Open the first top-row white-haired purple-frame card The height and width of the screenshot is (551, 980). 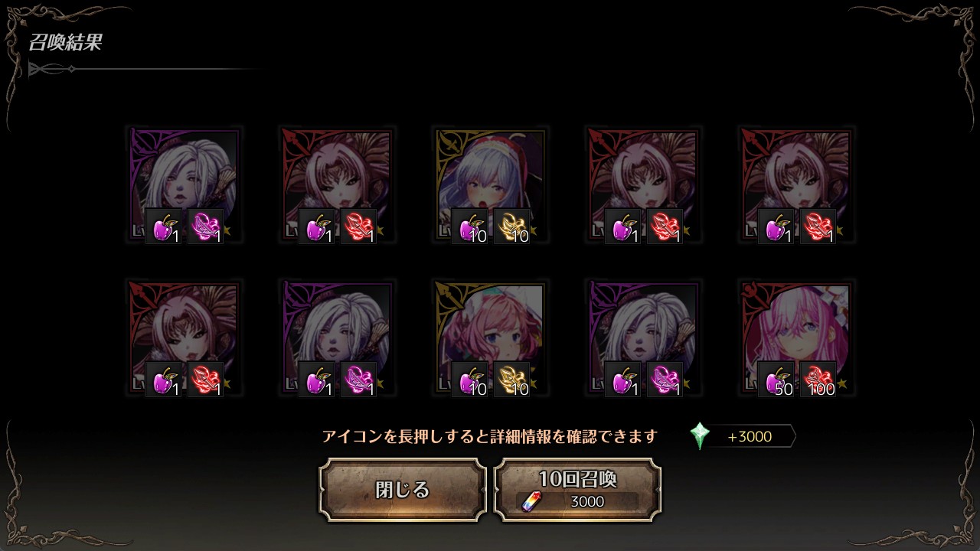pos(184,186)
